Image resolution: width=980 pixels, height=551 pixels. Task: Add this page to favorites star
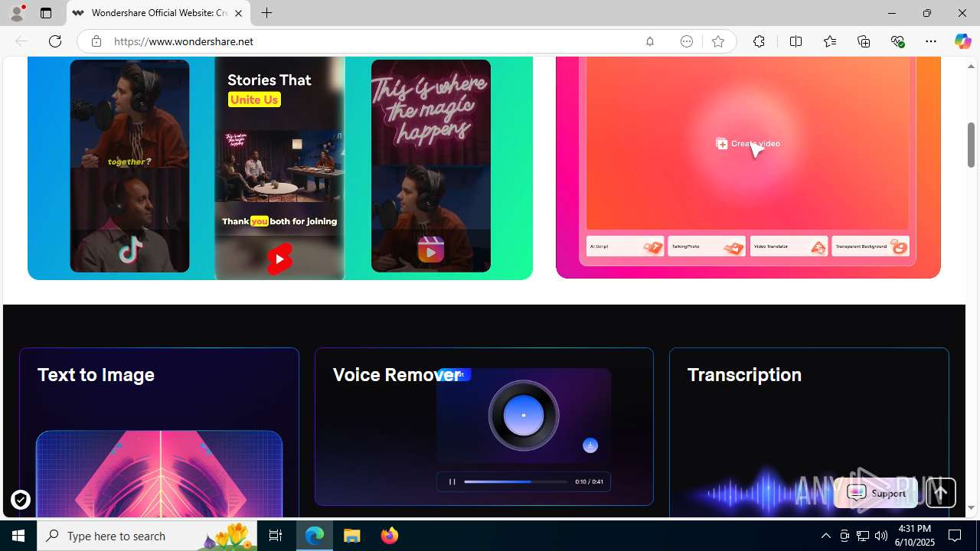click(718, 41)
